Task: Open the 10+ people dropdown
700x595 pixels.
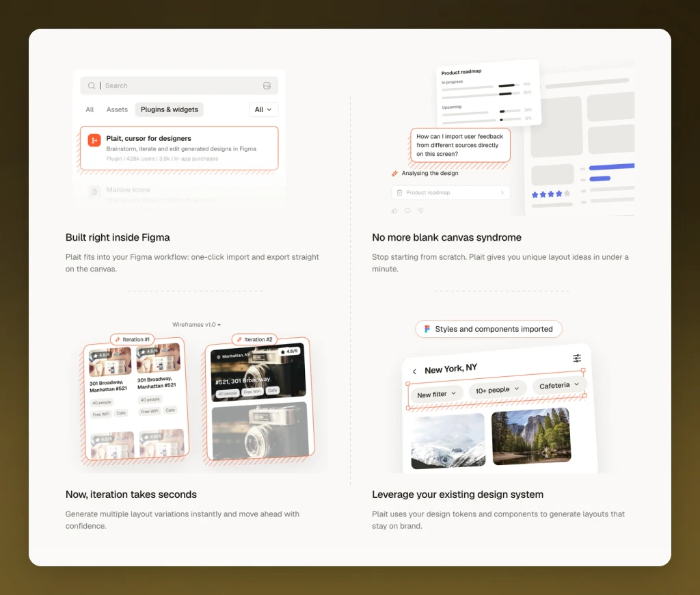Action: [498, 390]
